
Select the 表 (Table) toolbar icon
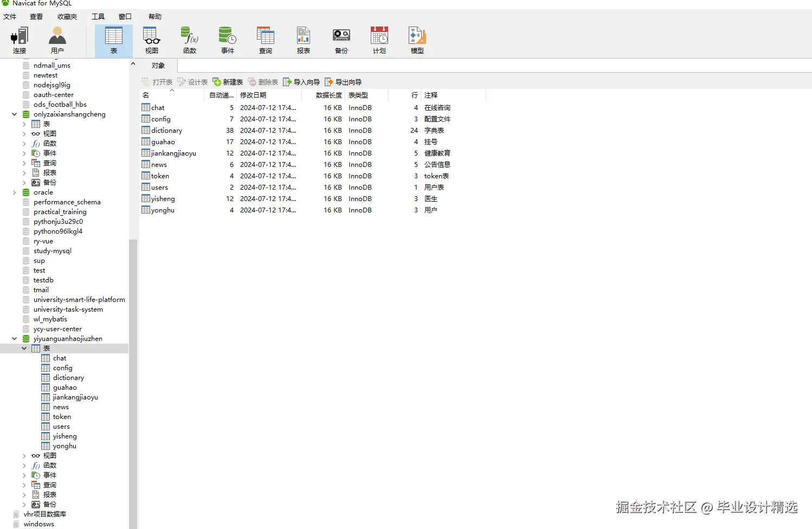(x=114, y=41)
